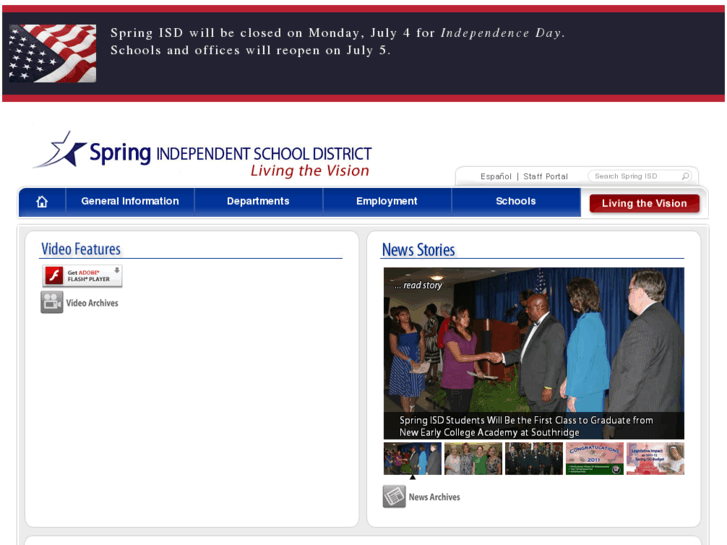Screen dimensions: 727x545
Task: Click the read story link on photo
Action: [418, 285]
